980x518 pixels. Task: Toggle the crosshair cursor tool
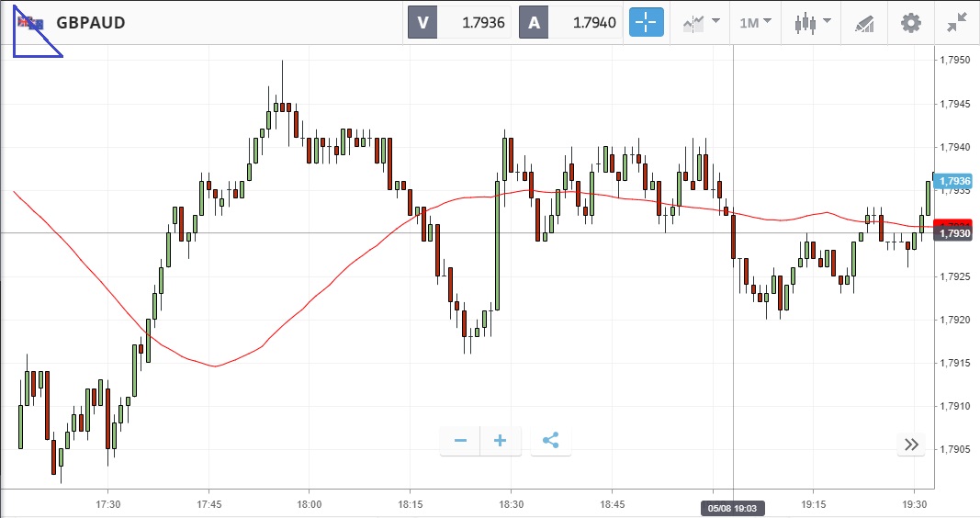point(646,23)
